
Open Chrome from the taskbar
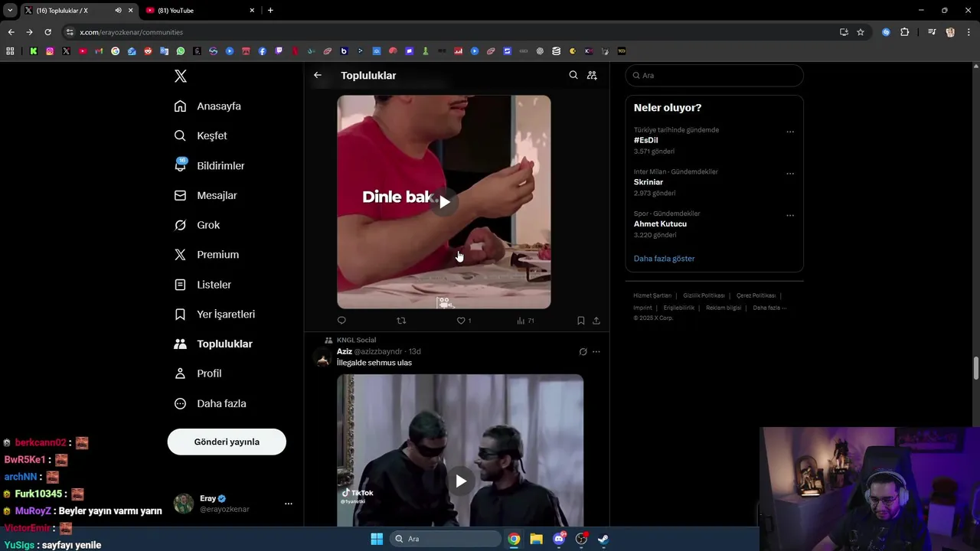tap(514, 539)
